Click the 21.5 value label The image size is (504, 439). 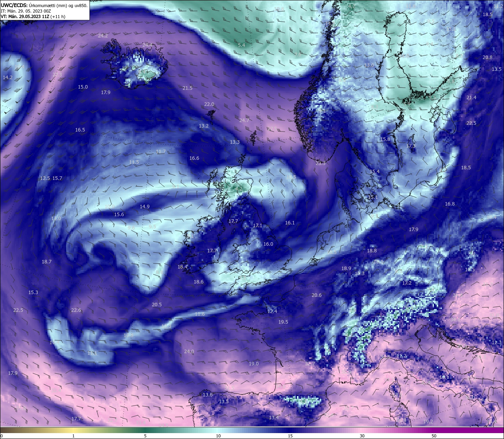tap(187, 88)
